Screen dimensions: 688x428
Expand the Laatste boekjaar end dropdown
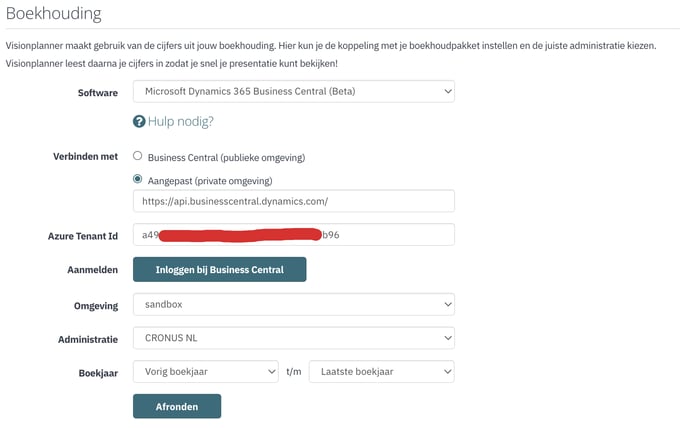pyautogui.click(x=381, y=372)
